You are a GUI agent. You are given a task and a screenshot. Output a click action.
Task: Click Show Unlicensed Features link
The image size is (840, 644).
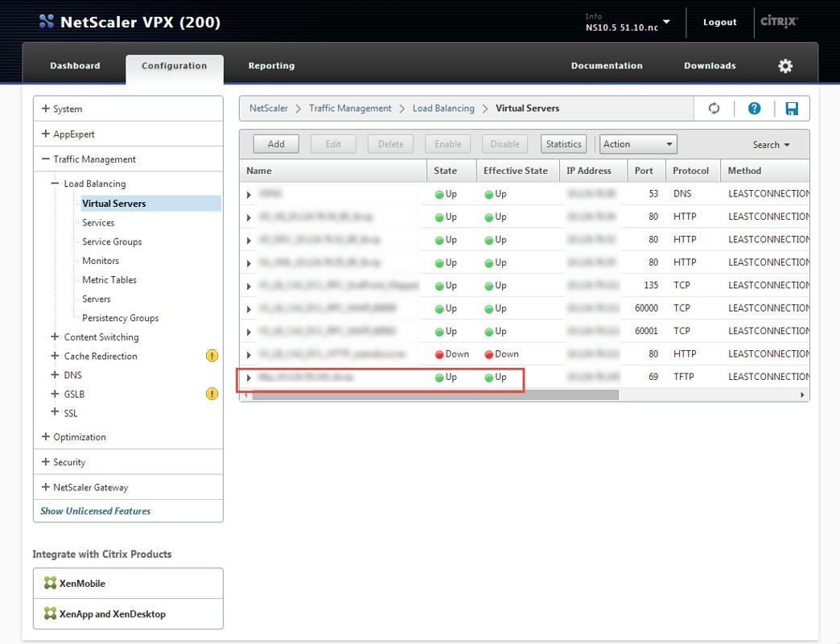[x=96, y=511]
